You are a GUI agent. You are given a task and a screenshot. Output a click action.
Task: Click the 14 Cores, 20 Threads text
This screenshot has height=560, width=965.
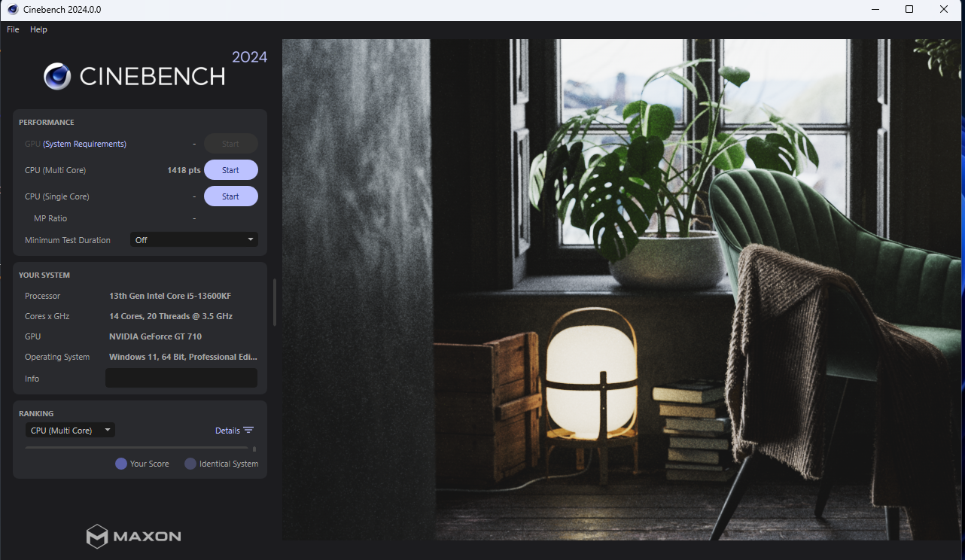click(x=171, y=316)
